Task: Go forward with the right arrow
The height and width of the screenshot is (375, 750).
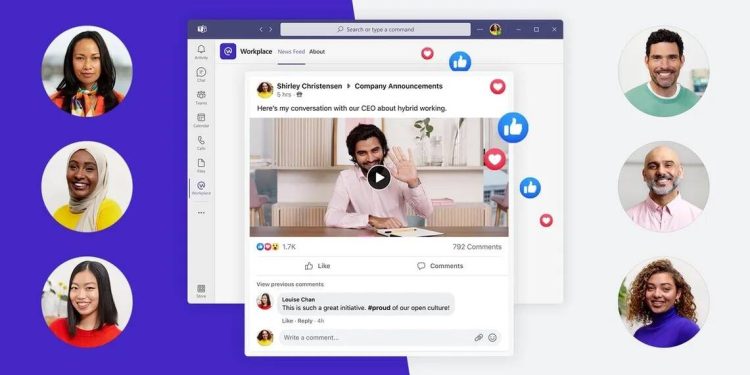Action: [270, 29]
